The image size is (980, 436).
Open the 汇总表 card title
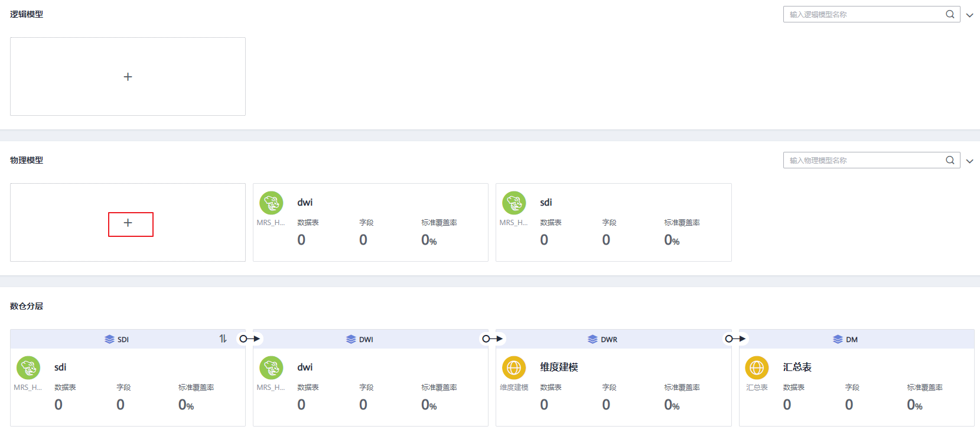point(797,367)
